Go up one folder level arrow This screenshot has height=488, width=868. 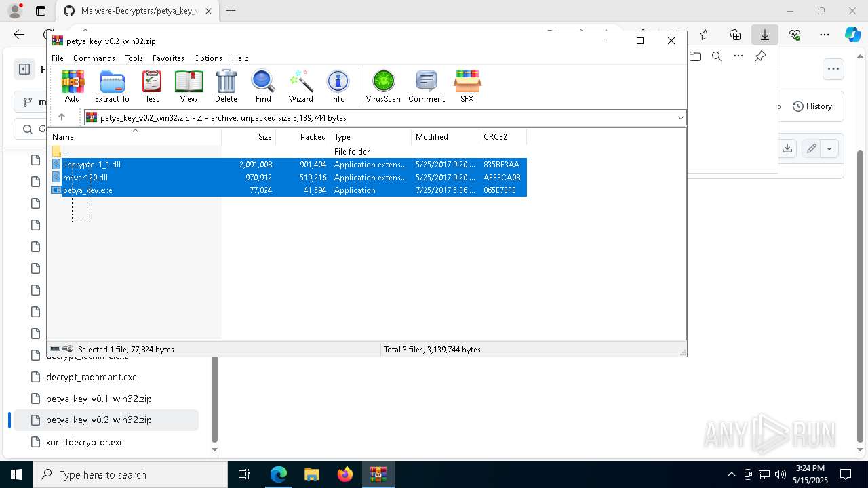click(x=62, y=117)
